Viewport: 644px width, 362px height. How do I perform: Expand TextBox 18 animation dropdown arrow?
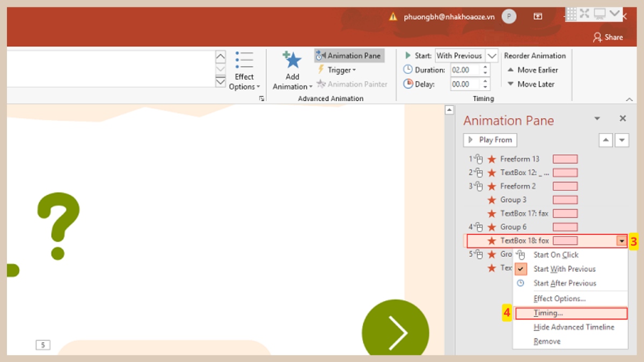click(x=621, y=241)
